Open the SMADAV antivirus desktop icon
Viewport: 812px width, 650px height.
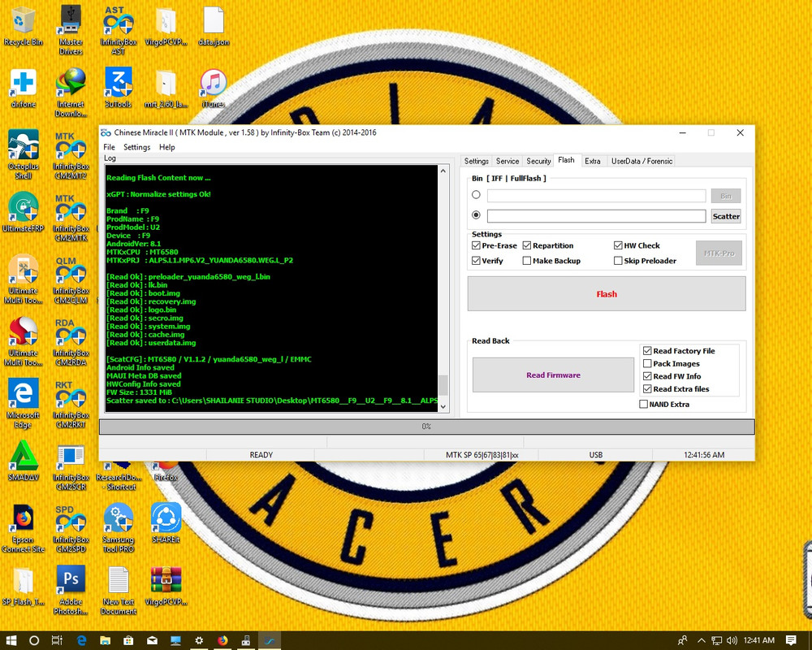point(24,461)
